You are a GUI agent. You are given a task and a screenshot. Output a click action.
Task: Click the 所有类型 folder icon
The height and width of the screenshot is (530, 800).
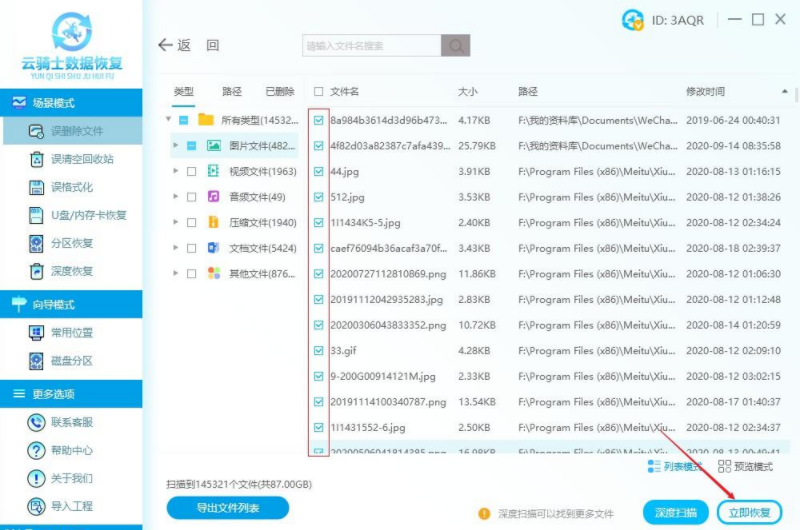(x=206, y=120)
